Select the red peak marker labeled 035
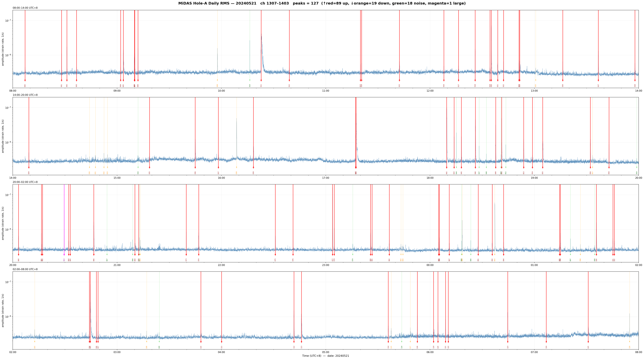Screen dimensions: 644x359 pos(150,167)
